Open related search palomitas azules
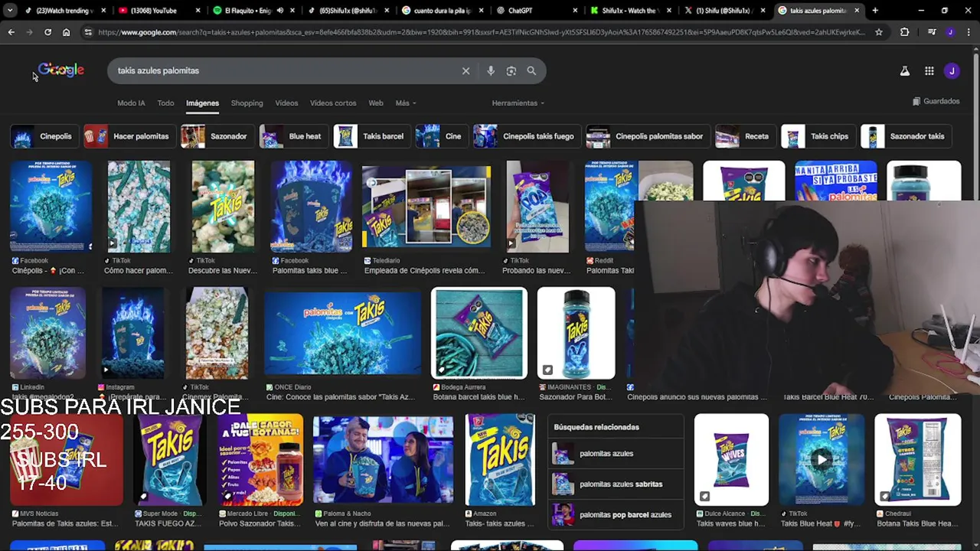This screenshot has width=980, height=551. pos(616,453)
